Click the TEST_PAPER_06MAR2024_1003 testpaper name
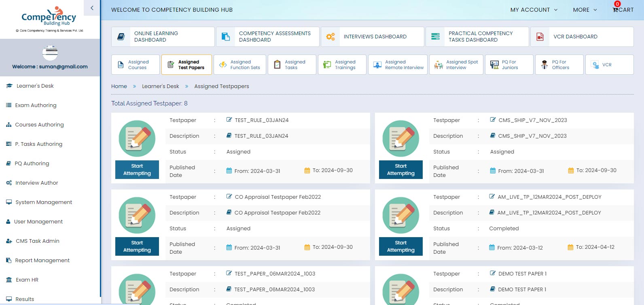The image size is (644, 305). (x=275, y=273)
